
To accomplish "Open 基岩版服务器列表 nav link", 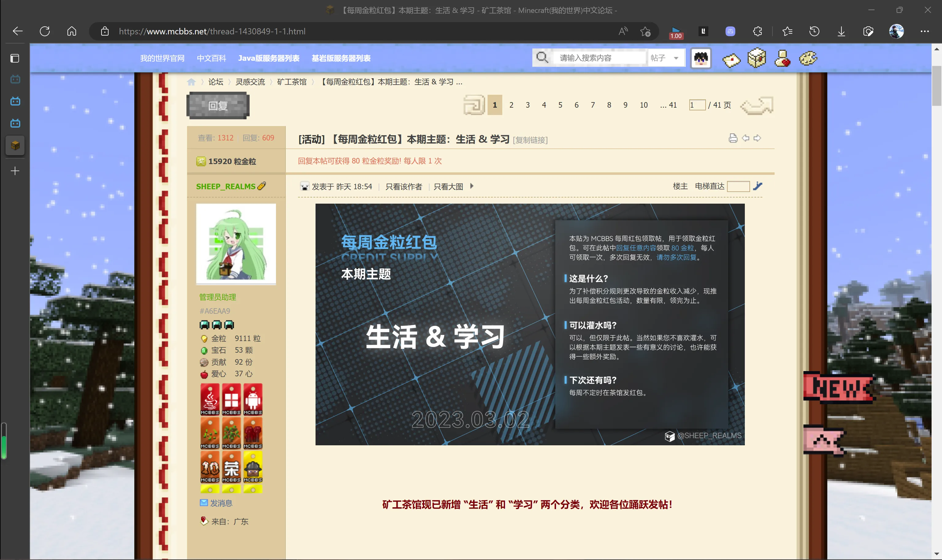I will pos(341,58).
